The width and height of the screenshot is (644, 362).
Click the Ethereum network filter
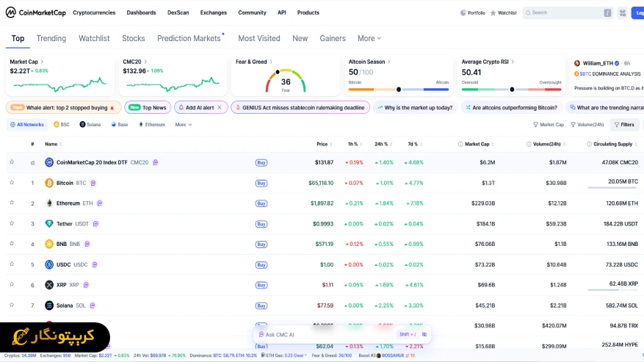(x=151, y=125)
